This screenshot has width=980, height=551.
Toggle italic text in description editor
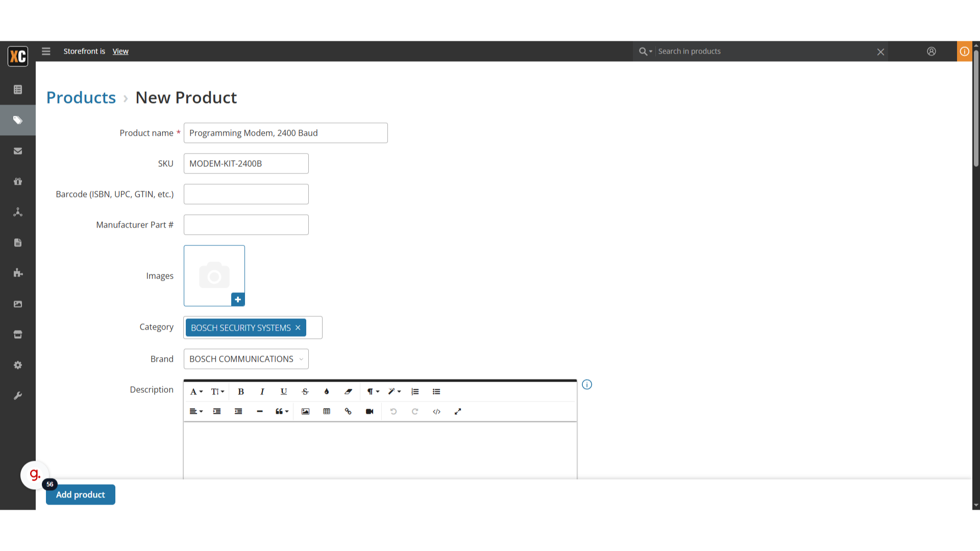click(x=262, y=392)
